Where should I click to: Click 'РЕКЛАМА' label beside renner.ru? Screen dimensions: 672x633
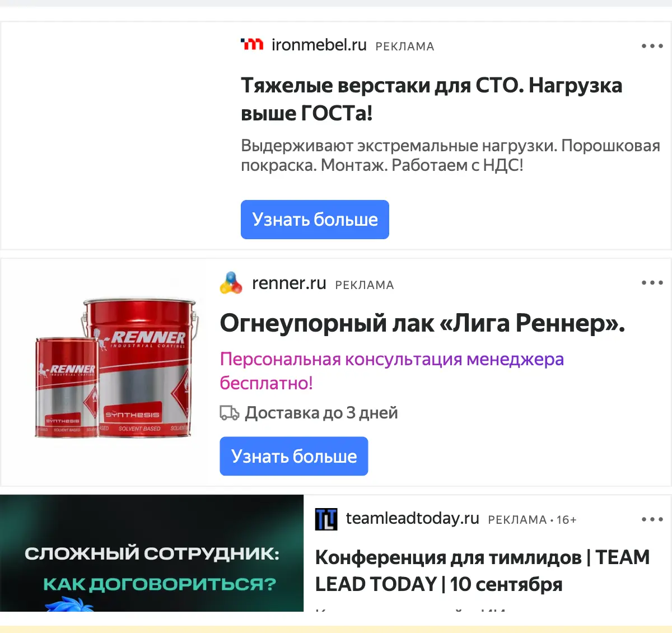pyautogui.click(x=365, y=285)
